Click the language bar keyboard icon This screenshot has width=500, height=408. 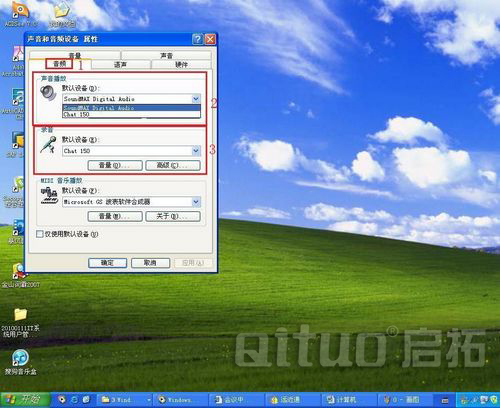(x=445, y=400)
